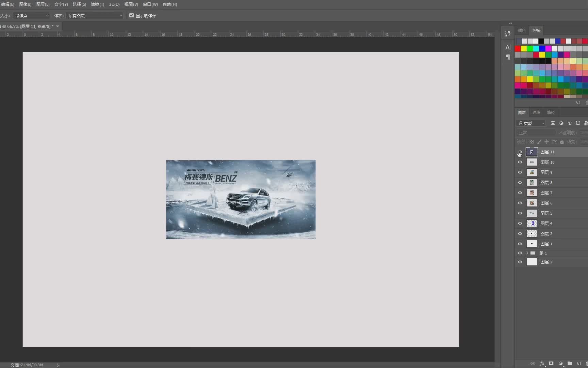Close the document tab
The width and height of the screenshot is (588, 368).
click(58, 26)
